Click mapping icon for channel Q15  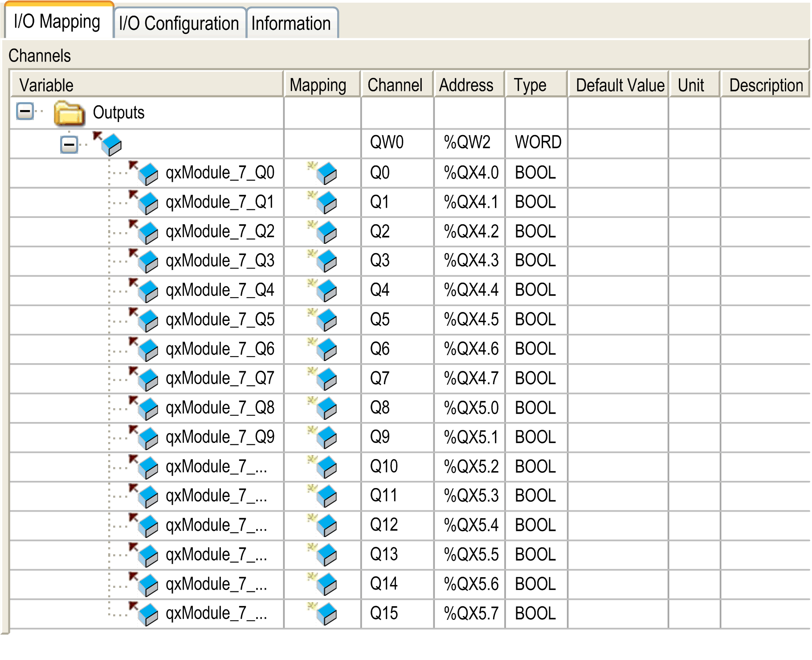[x=323, y=613]
